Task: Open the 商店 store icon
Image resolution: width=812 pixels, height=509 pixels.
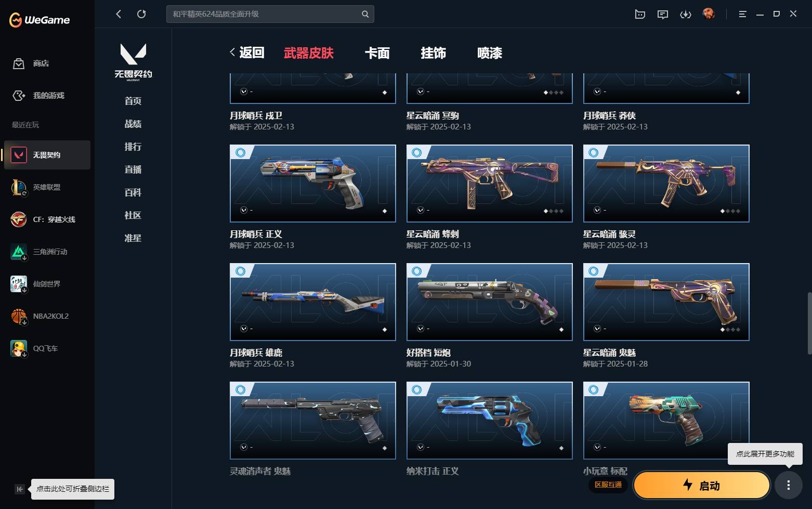Action: [19, 63]
